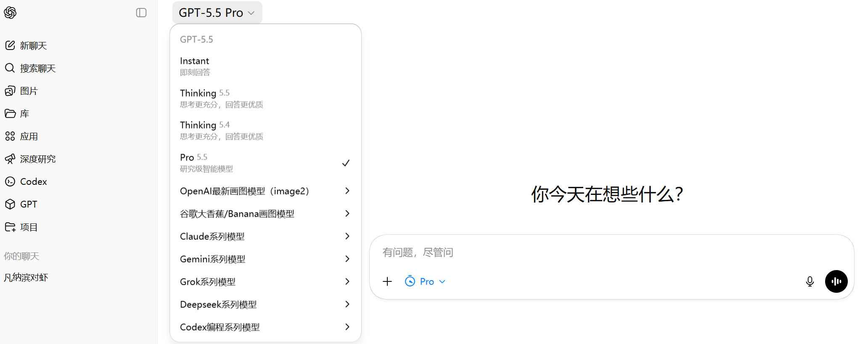Click the GPT cube icon
Viewport: 868px width, 344px height.
point(10,204)
